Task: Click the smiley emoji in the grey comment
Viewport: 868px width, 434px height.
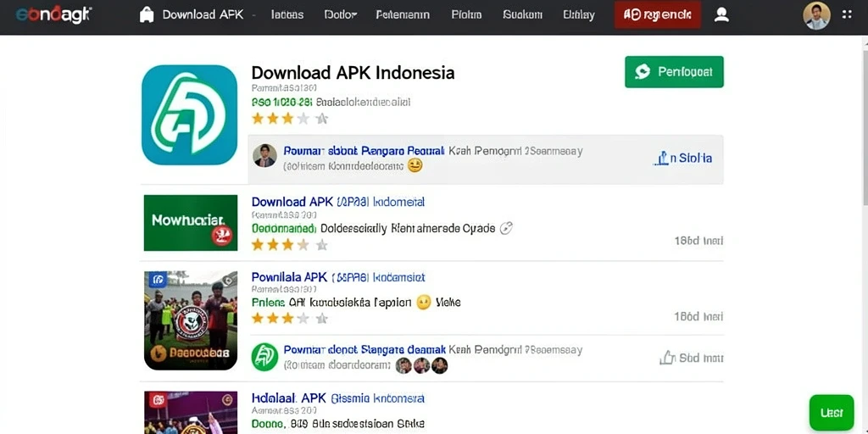Action: tap(415, 165)
